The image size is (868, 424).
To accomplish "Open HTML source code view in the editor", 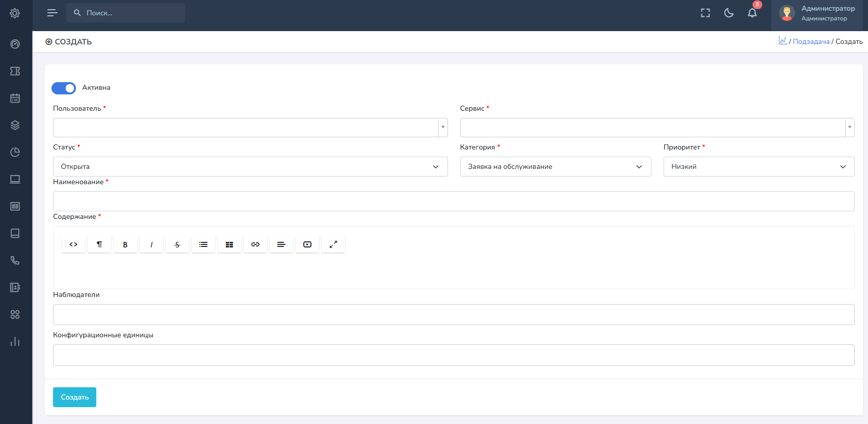I will [73, 245].
